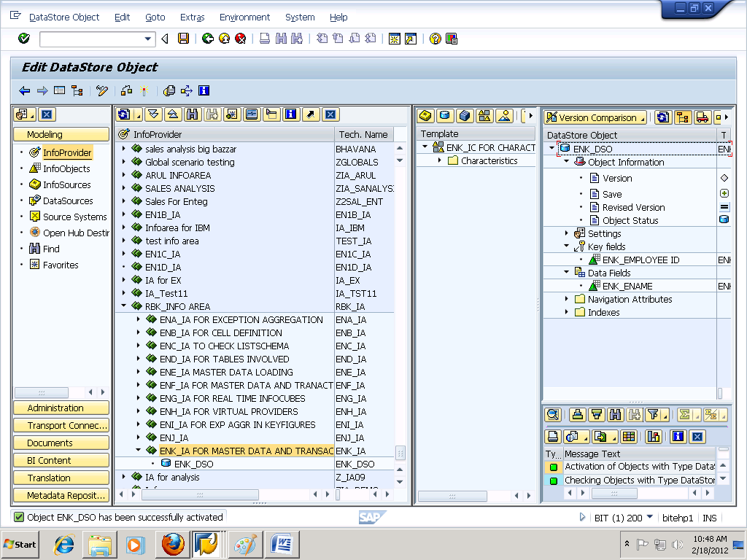Click the green Back arrow icon

click(208, 39)
